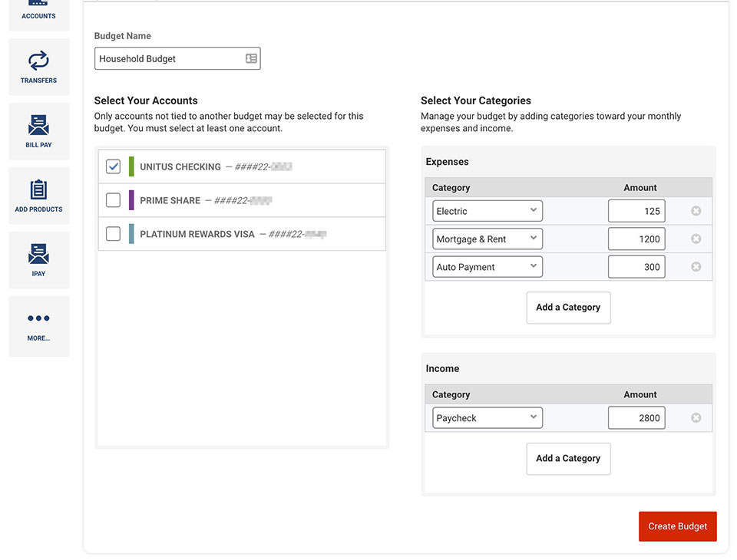Screen dimensions: 737x560
Task: Open the Auto Payment category dropdown
Action: [x=487, y=266]
